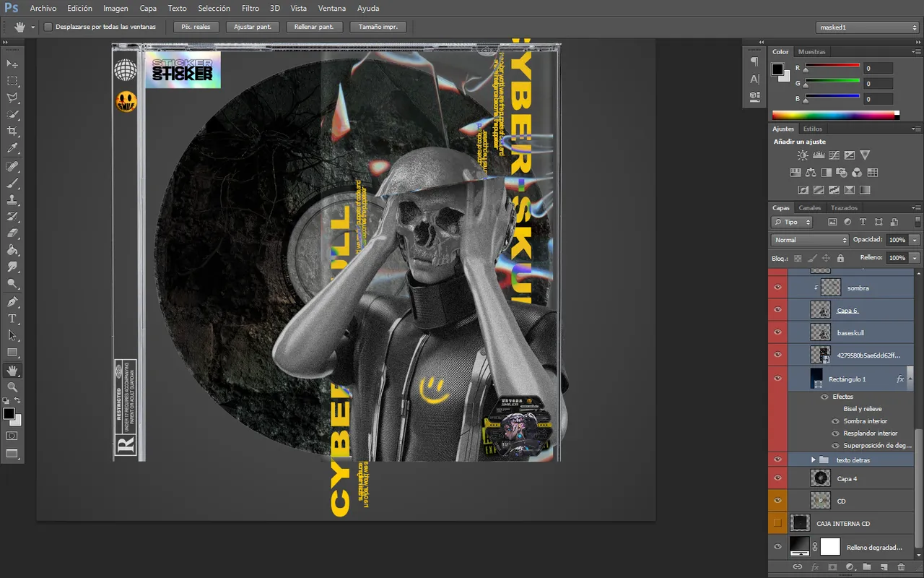
Task: Select the Clone Stamp tool
Action: [12, 200]
